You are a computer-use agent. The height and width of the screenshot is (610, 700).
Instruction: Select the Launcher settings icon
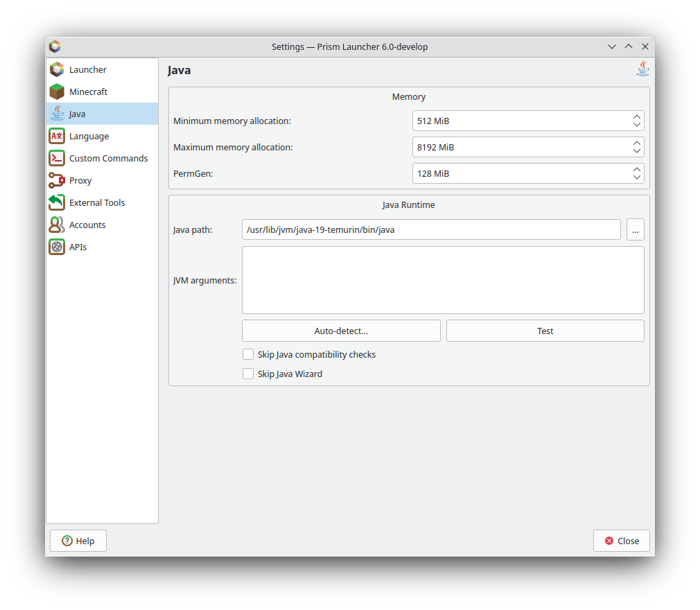(x=57, y=69)
